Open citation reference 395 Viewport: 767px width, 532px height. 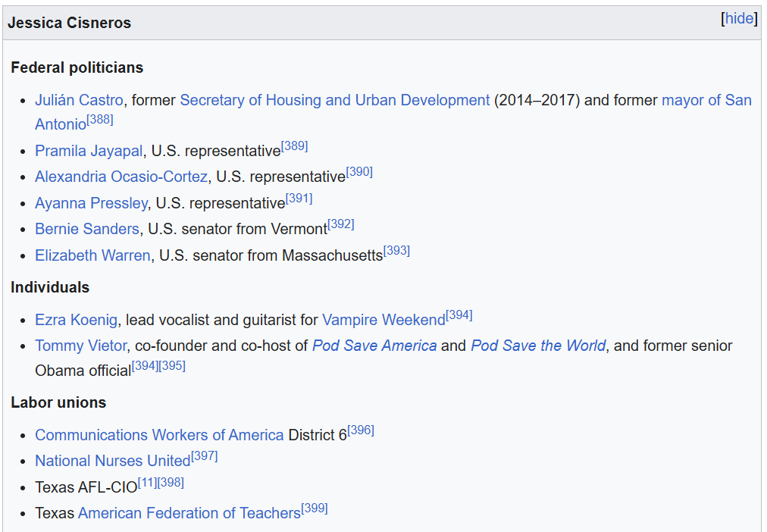pos(172,366)
